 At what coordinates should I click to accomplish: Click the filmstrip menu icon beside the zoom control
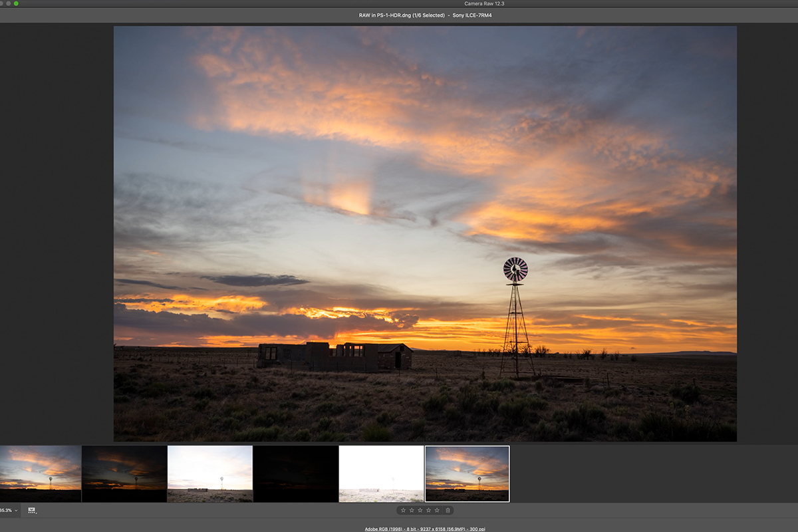(x=31, y=511)
